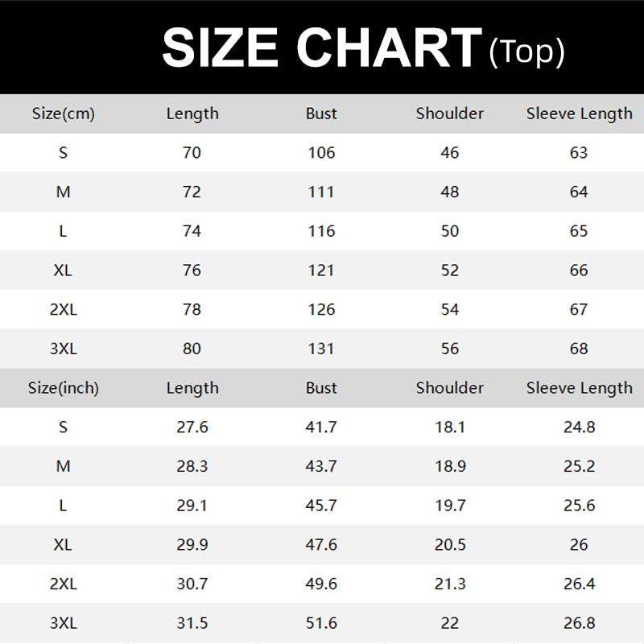
Task: Click Bust value 45.7 for size L
Action: (x=321, y=506)
